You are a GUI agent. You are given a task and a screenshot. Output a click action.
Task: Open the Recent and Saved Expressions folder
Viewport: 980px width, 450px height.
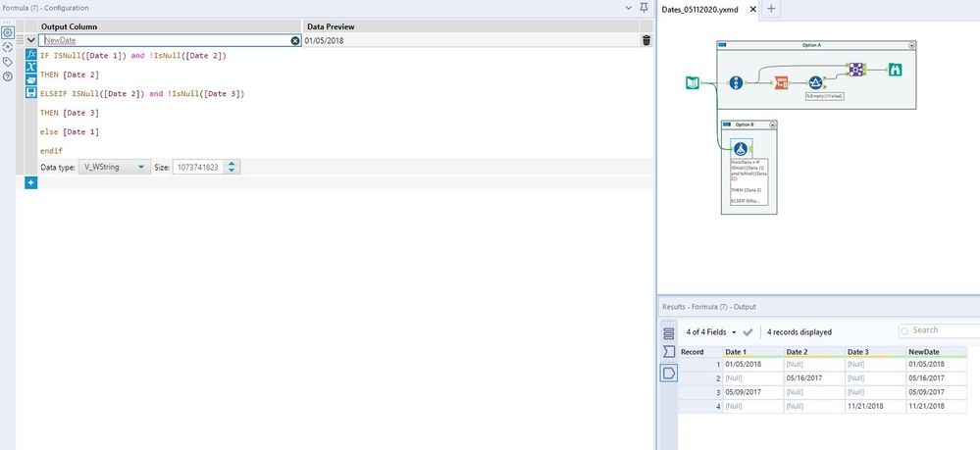[30, 79]
